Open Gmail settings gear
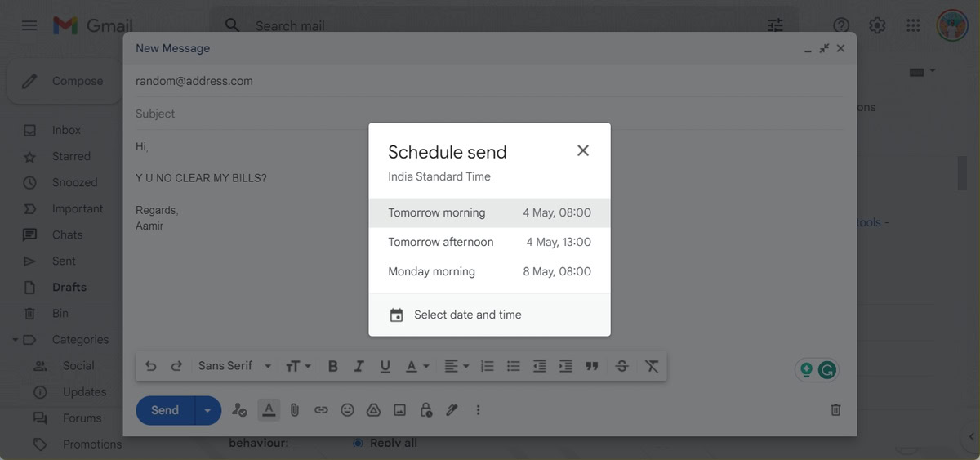Screen dimensions: 980x460 pos(877,25)
